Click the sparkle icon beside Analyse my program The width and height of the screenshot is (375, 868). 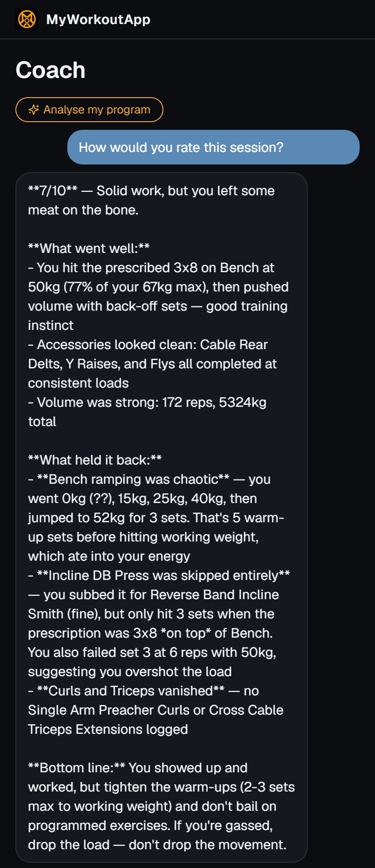(34, 110)
